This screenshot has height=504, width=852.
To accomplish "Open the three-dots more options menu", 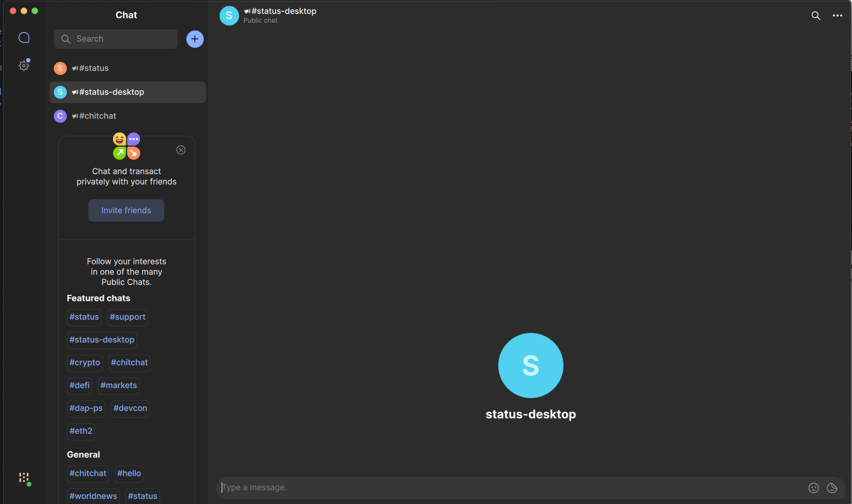I will [837, 16].
